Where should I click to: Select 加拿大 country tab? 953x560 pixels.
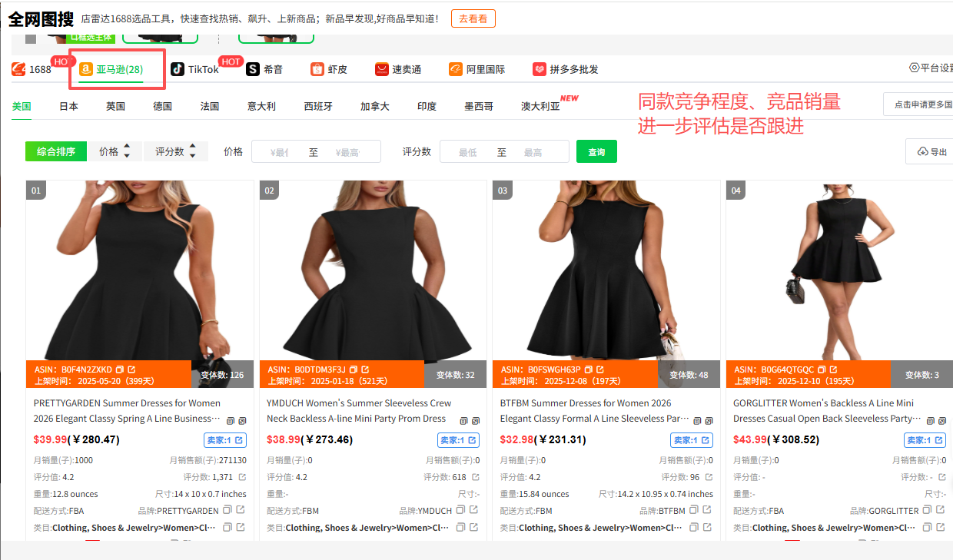pyautogui.click(x=375, y=106)
